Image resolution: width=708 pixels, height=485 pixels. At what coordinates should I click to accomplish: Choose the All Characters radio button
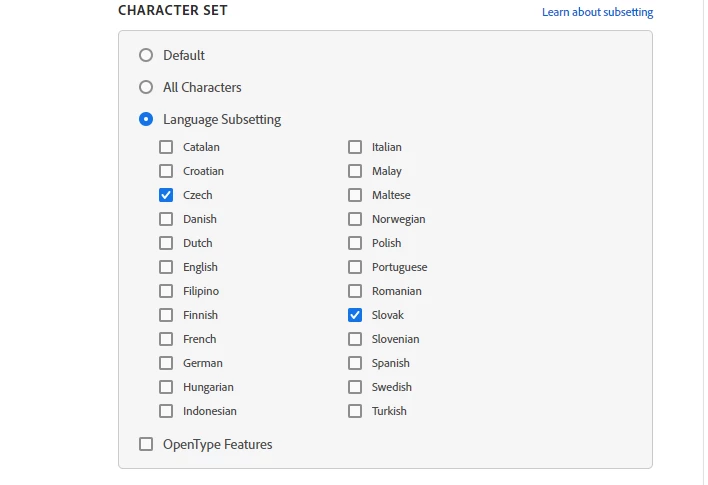146,87
